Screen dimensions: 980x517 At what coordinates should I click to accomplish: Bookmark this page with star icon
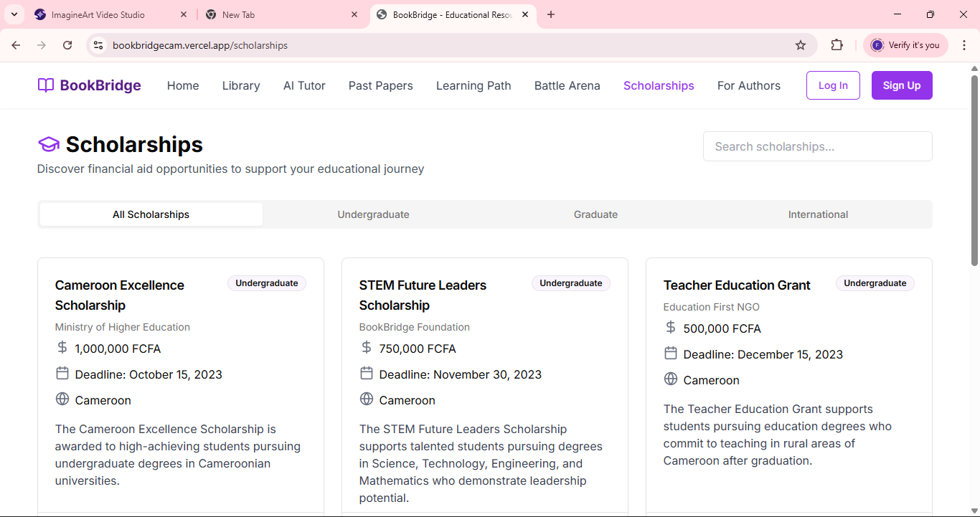(801, 45)
